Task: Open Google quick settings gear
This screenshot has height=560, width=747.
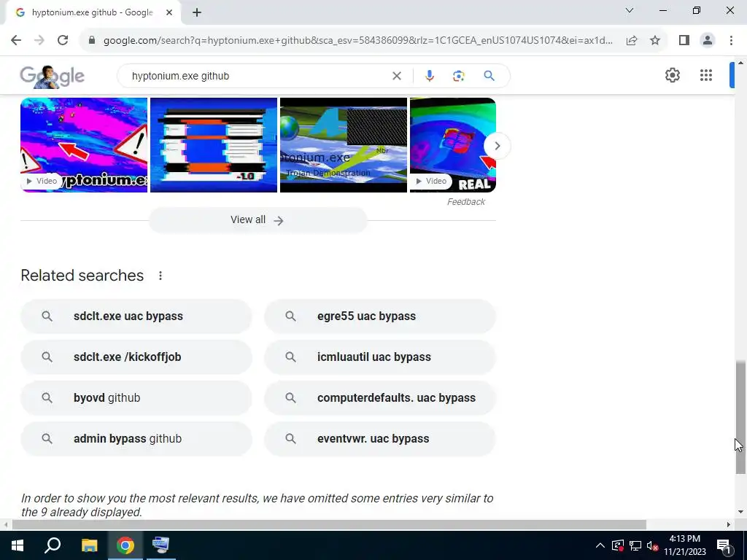Action: point(672,75)
